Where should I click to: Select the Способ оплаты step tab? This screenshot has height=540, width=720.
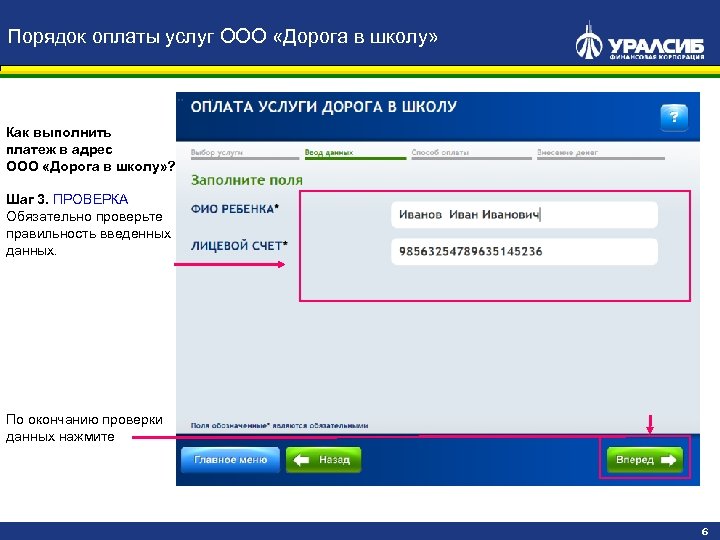pyautogui.click(x=471, y=153)
